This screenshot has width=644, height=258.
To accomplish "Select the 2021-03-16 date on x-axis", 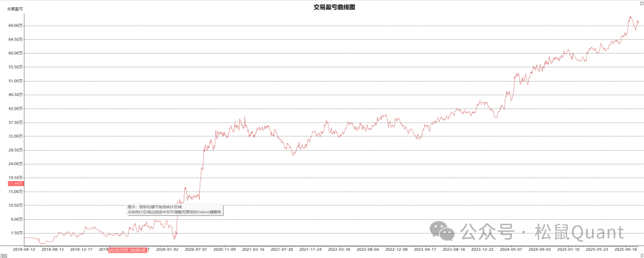I will (x=253, y=250).
